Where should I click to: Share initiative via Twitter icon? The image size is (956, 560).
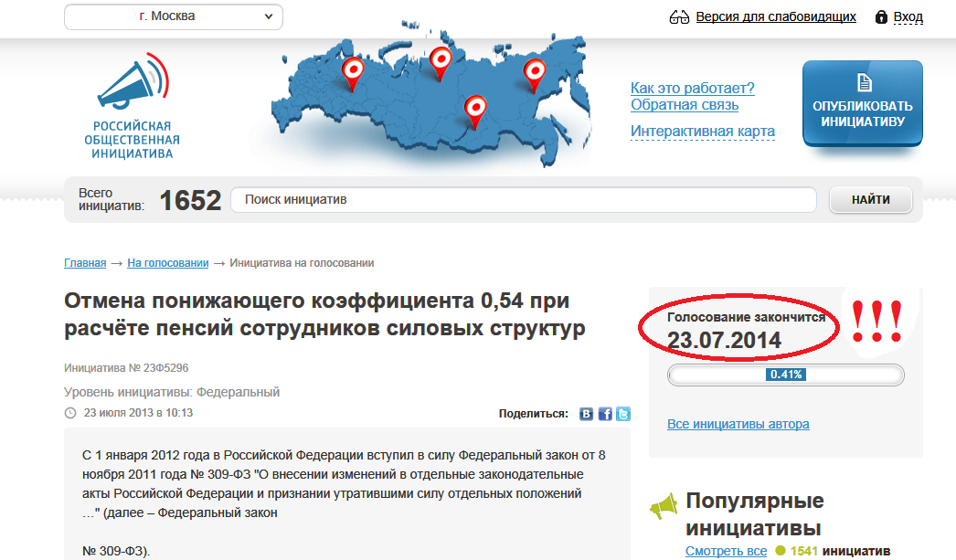[x=623, y=414]
